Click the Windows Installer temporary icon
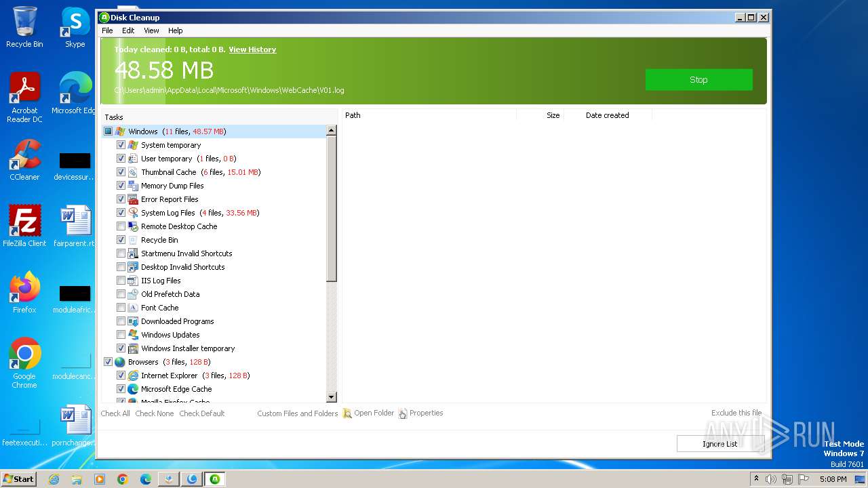Screen dimensions: 868x488 click(134, 348)
